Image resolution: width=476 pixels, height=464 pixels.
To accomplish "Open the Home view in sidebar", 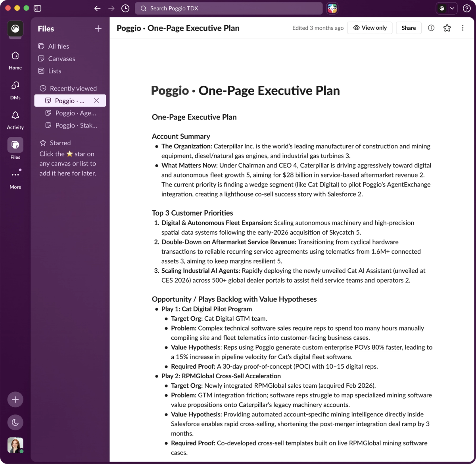I will coord(15,60).
